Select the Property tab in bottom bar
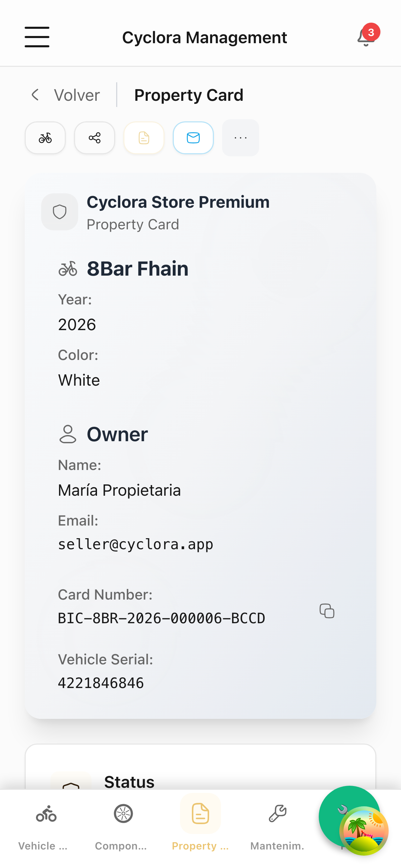 tap(200, 827)
